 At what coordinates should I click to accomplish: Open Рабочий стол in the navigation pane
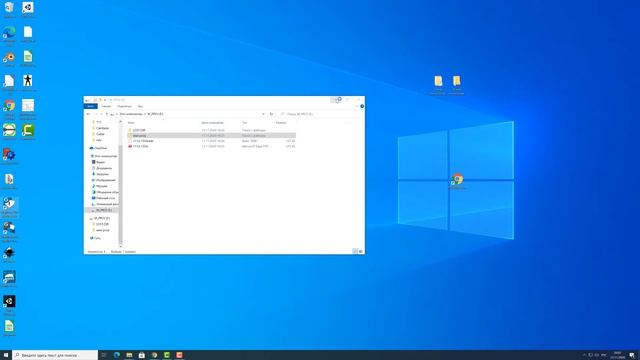tap(104, 198)
